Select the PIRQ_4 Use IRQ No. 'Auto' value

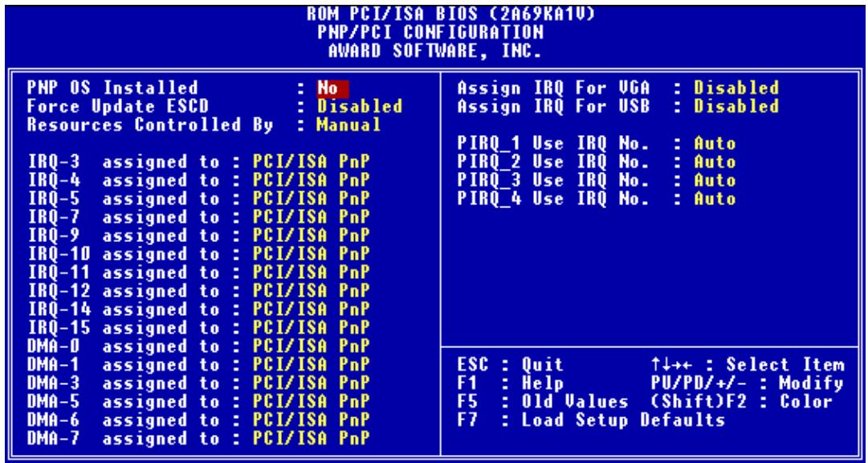click(x=715, y=199)
